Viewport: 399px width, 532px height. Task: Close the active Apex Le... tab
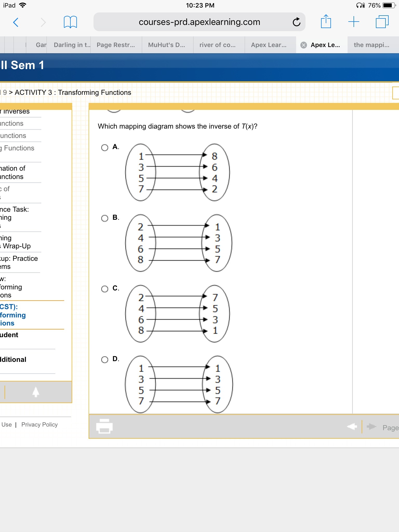pyautogui.click(x=303, y=45)
